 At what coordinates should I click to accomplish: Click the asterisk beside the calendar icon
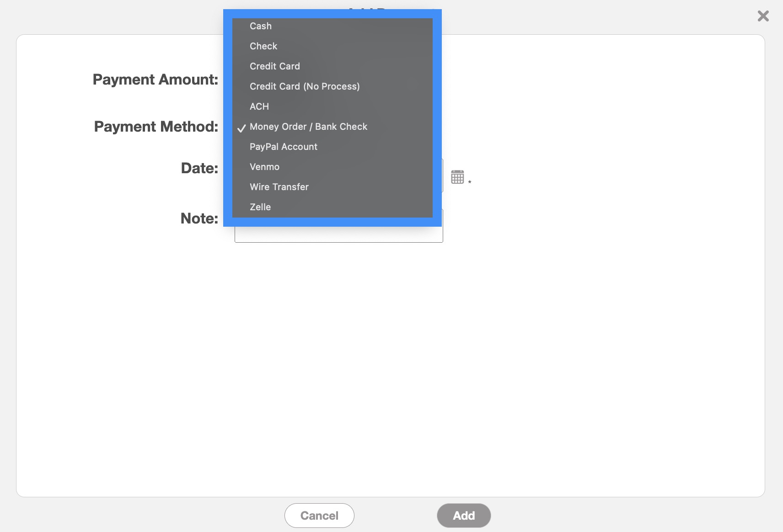pyautogui.click(x=470, y=182)
